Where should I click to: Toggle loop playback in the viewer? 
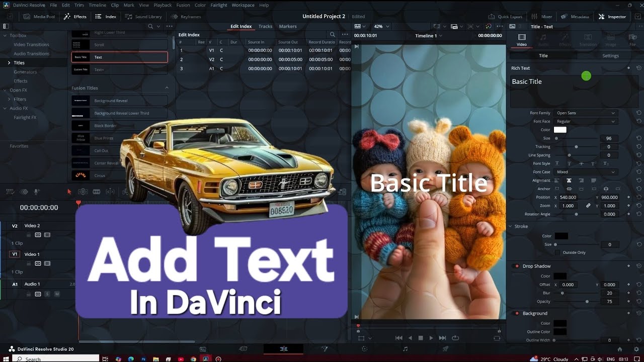[455, 338]
